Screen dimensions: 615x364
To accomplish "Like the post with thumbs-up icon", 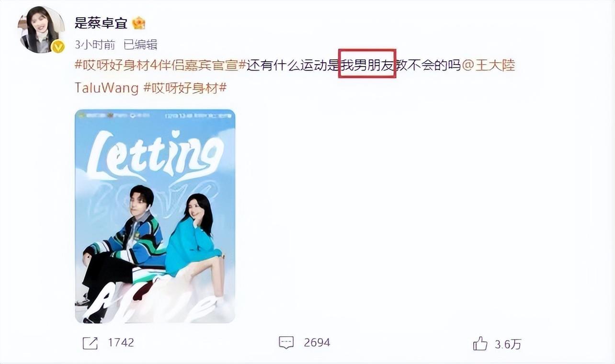I will pyautogui.click(x=480, y=343).
